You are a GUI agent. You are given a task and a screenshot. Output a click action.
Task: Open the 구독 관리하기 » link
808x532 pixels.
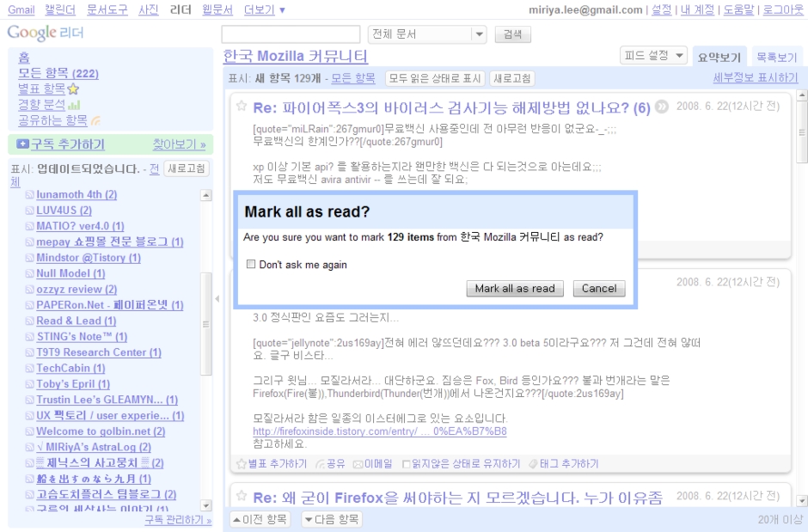[x=178, y=520]
